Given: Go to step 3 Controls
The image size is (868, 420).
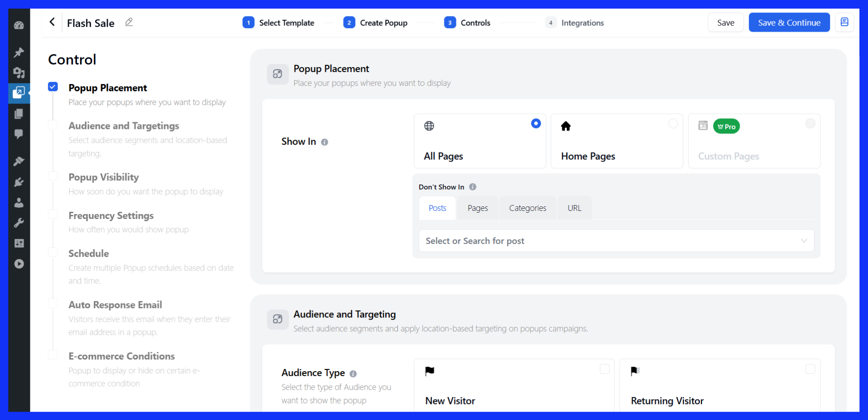Looking at the screenshot, I should [467, 22].
